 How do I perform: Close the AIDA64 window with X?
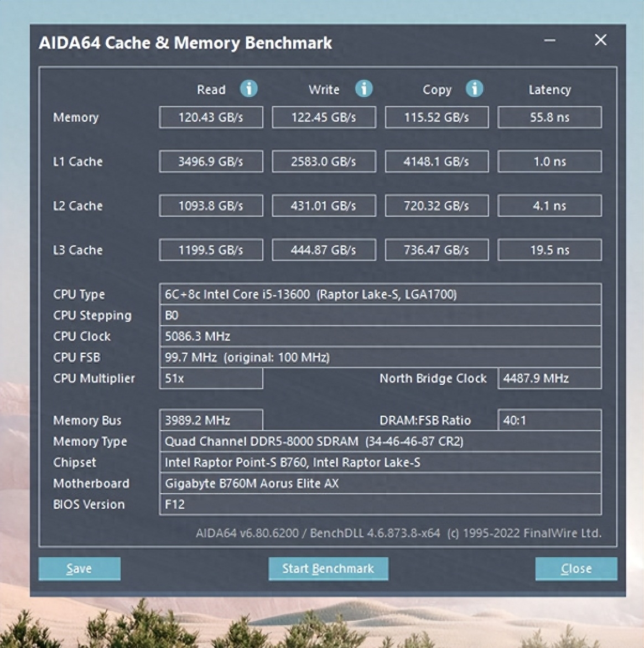[x=601, y=40]
